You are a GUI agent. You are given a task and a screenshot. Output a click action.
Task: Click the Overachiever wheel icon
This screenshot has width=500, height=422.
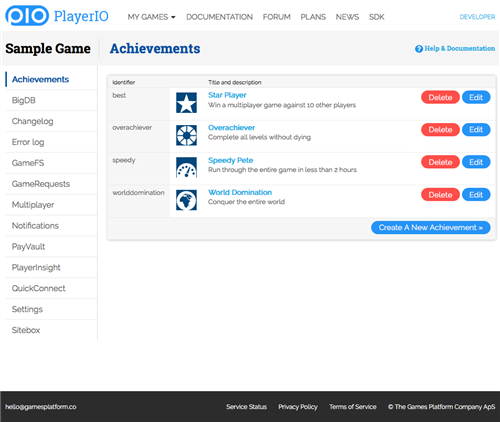[x=186, y=135]
